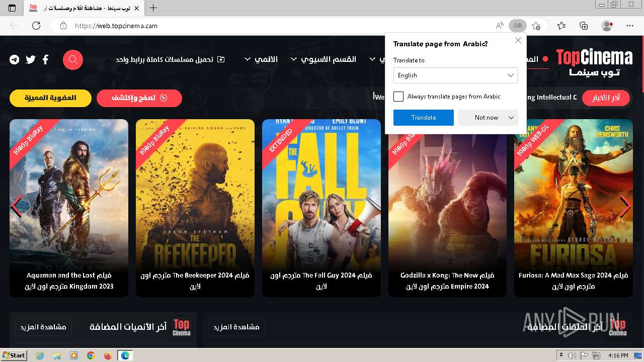The height and width of the screenshot is (362, 644).
Task: Open the Translate to English dropdown
Action: tap(456, 75)
